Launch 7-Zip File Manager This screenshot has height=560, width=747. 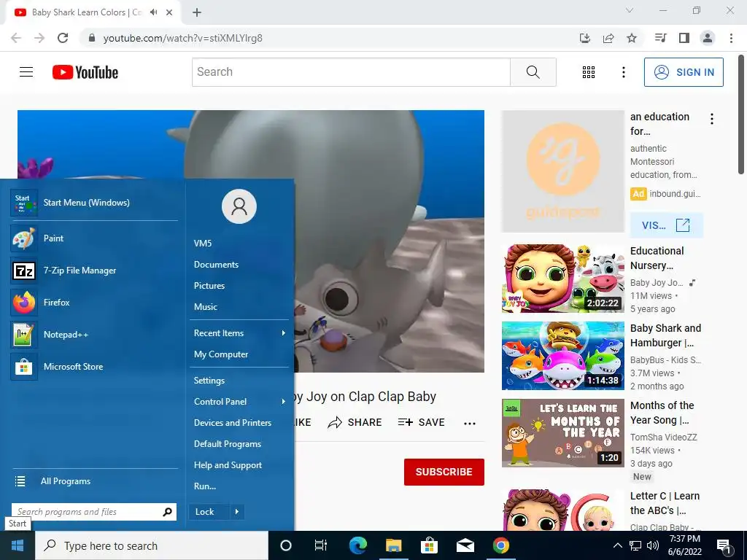tap(94, 271)
